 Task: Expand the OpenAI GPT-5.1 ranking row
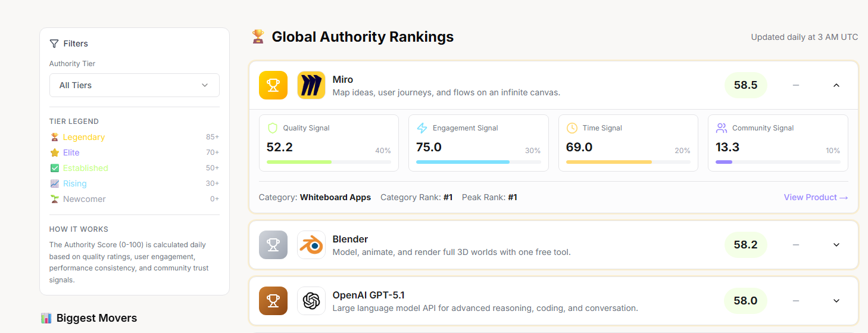[836, 301]
